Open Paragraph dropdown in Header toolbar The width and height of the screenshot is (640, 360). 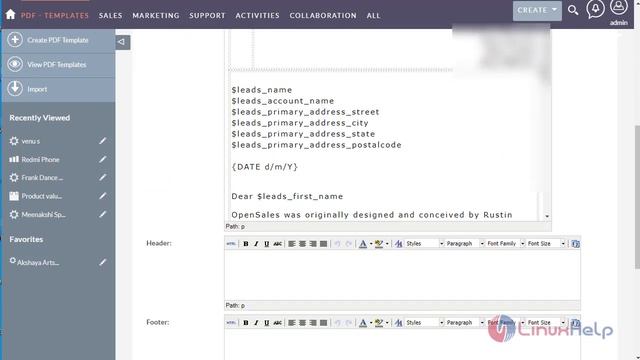[464, 244]
